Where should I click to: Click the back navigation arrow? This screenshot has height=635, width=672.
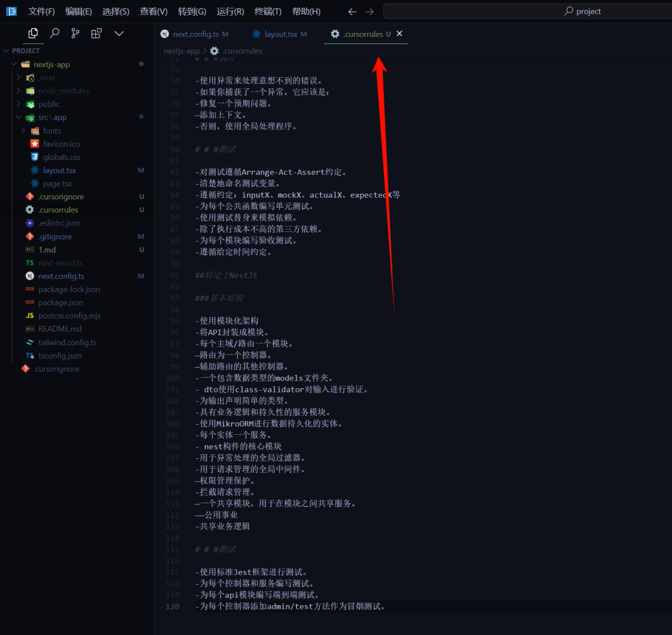tap(352, 12)
